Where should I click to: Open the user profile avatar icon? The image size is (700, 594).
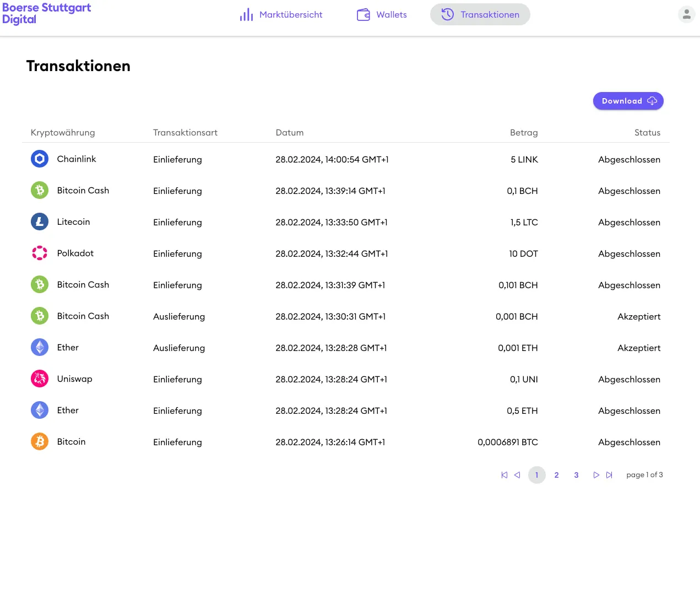click(x=686, y=15)
